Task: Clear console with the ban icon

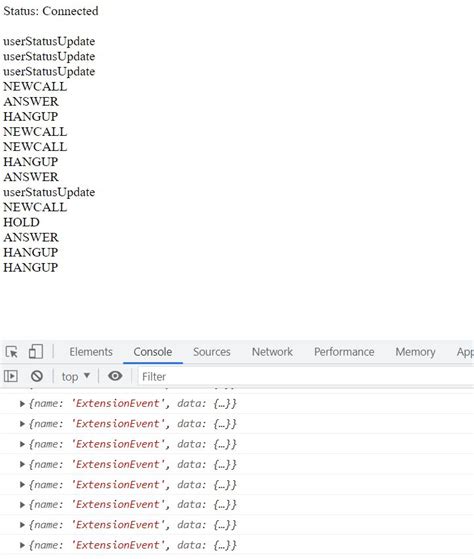Action: [37, 376]
